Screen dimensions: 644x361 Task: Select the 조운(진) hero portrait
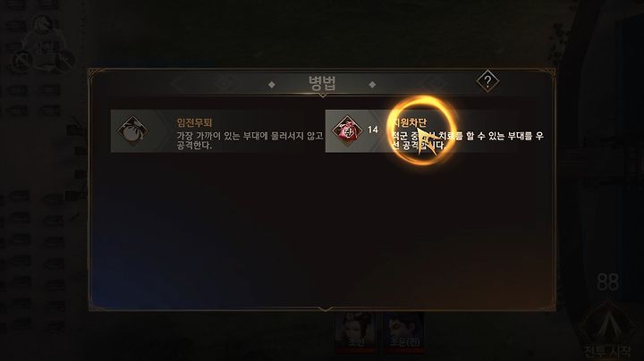coord(404,332)
